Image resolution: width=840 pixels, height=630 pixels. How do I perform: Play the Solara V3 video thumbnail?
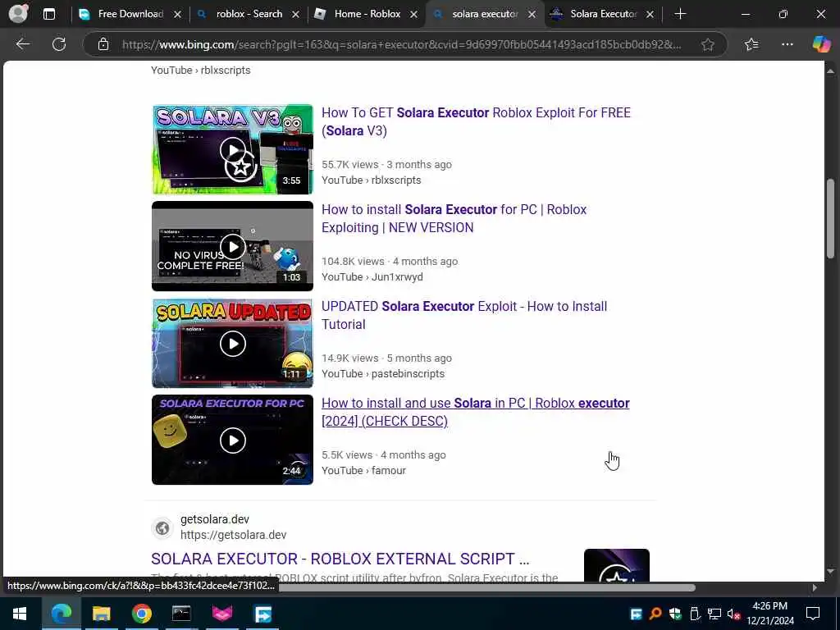tap(232, 149)
